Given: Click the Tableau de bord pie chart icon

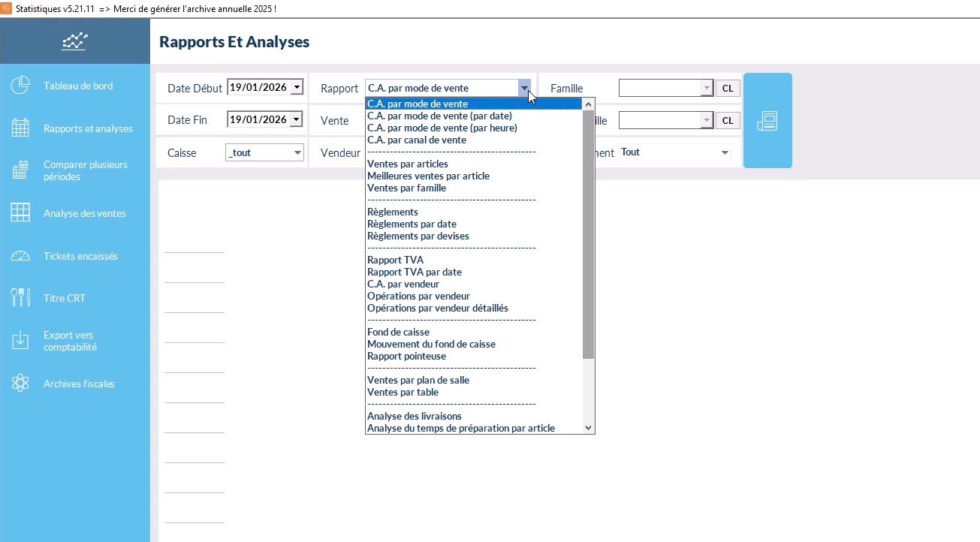Looking at the screenshot, I should pos(20,86).
